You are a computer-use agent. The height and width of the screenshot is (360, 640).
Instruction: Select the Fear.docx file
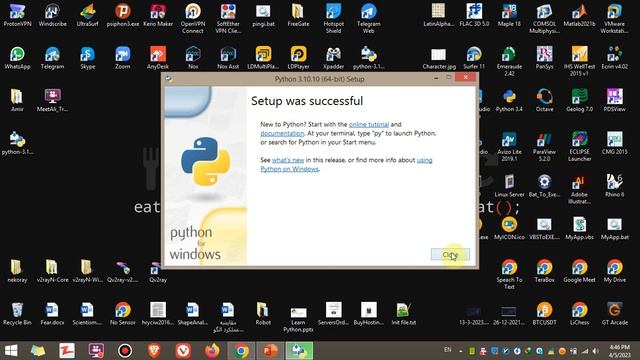52,314
